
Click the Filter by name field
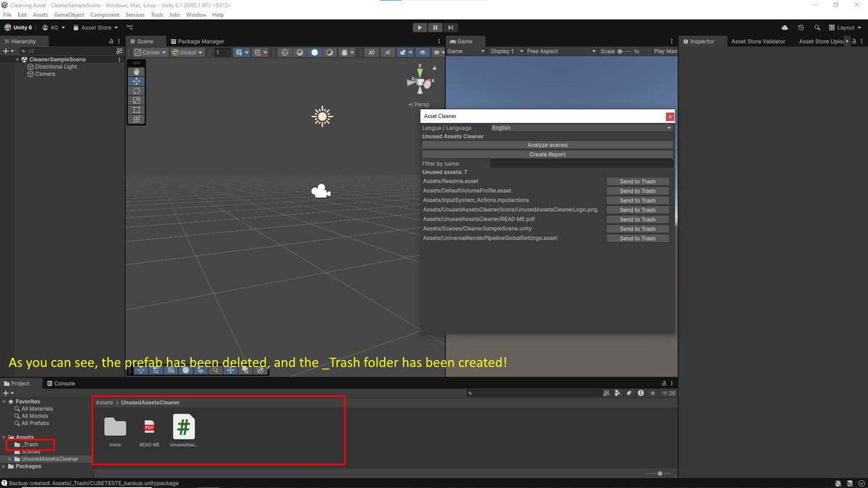(582, 163)
